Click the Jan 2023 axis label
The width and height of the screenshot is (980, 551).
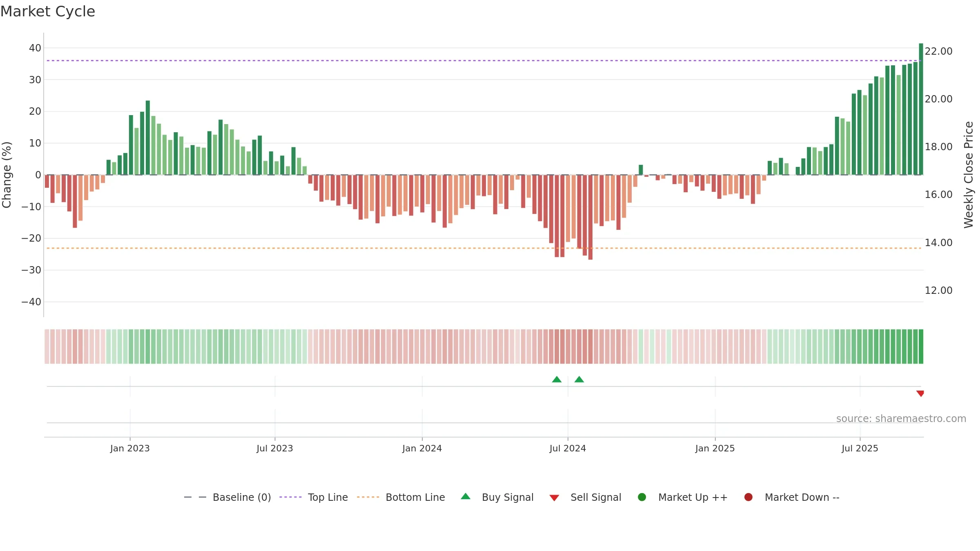[130, 449]
